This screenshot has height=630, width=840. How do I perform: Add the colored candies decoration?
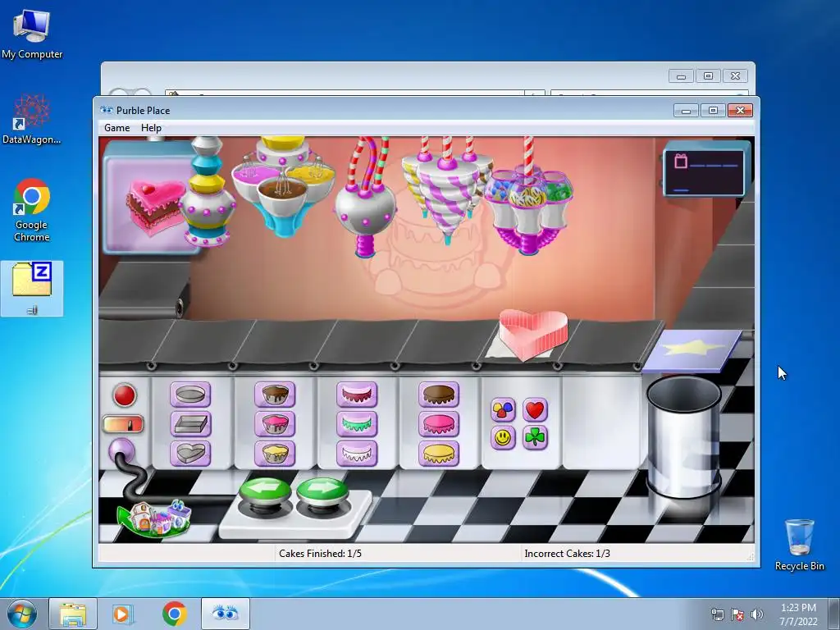click(x=503, y=410)
